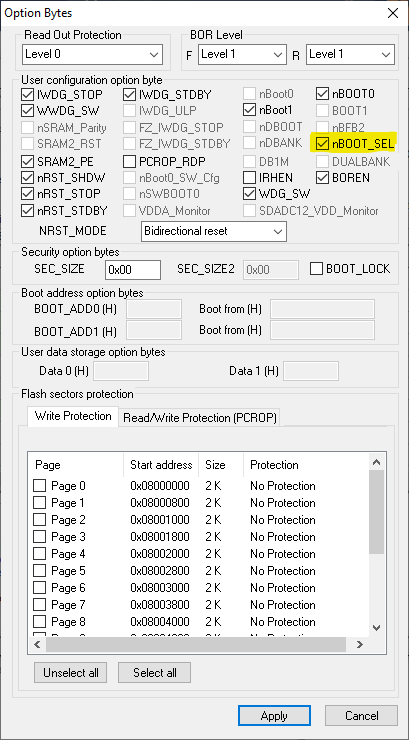Uncheck the BOREN option
Viewport: 409px width, 740px height.
coord(323,178)
